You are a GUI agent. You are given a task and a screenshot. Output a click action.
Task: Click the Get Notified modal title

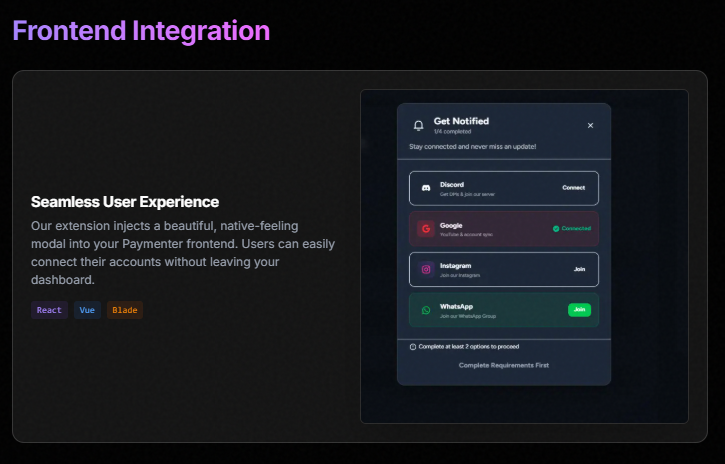[461, 121]
